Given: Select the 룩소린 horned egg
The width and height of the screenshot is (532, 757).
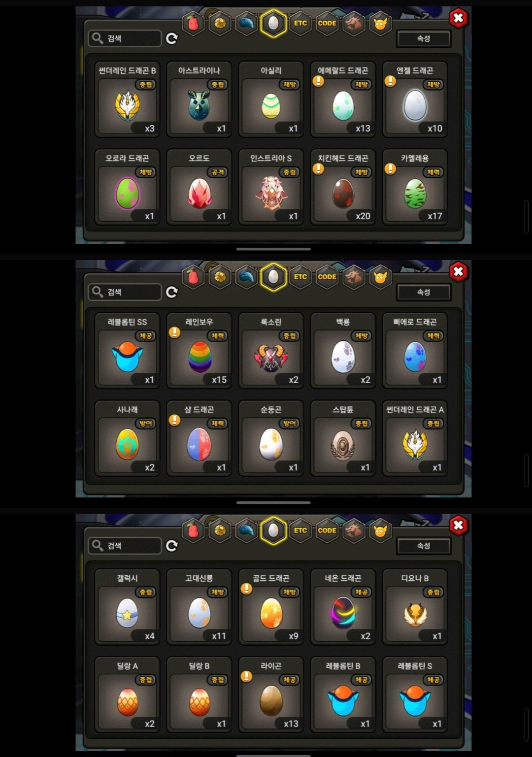Looking at the screenshot, I should coord(271,350).
